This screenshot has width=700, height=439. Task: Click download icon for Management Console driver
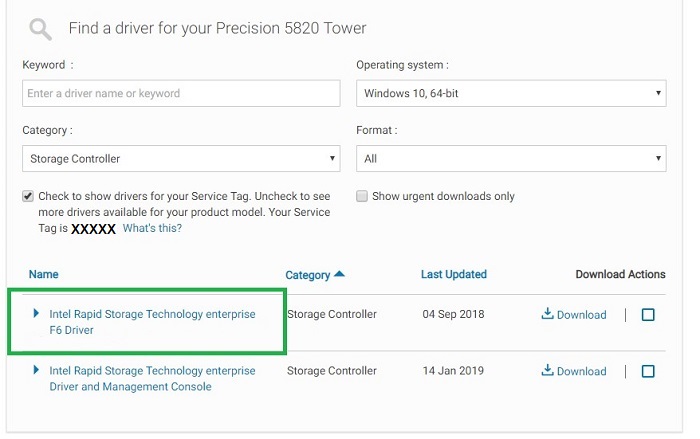(547, 371)
